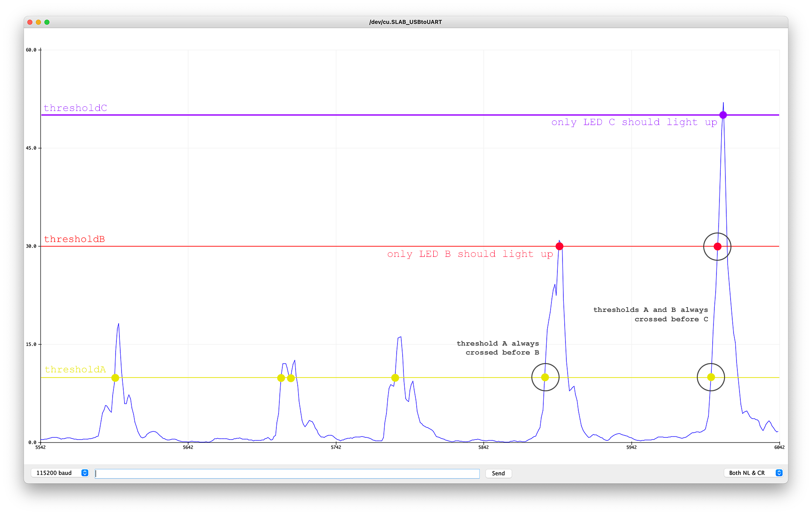
Task: Click the y-axis label 45.0
Action: pos(31,148)
